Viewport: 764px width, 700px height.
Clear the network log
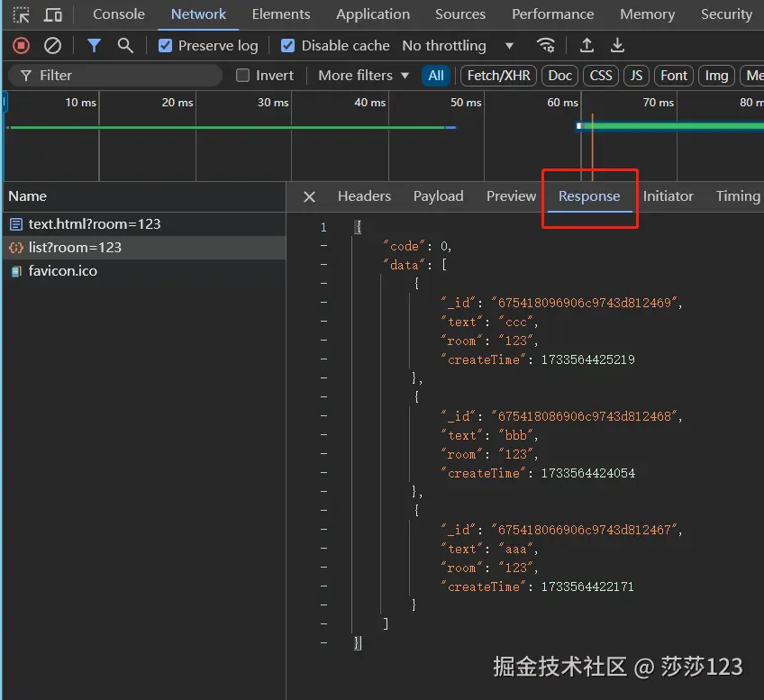tap(53, 45)
